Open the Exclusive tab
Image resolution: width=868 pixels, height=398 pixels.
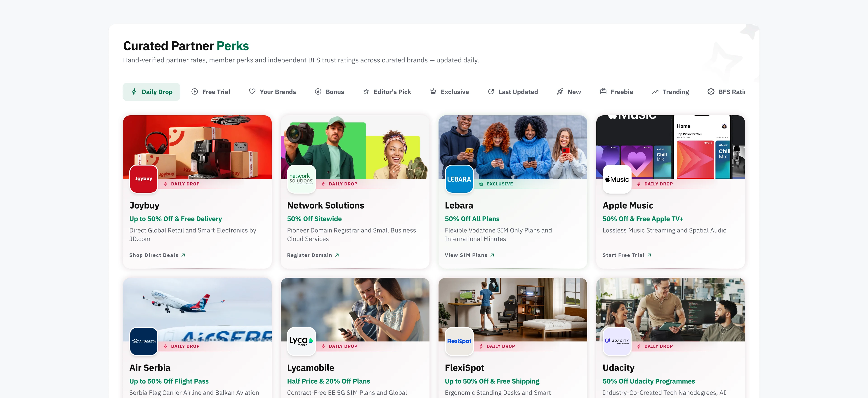point(449,92)
